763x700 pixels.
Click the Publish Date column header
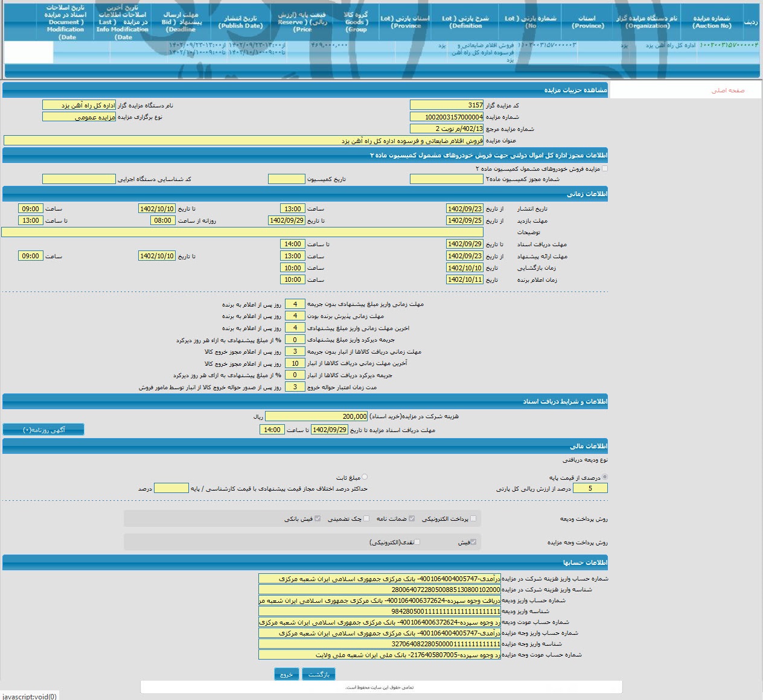click(240, 22)
